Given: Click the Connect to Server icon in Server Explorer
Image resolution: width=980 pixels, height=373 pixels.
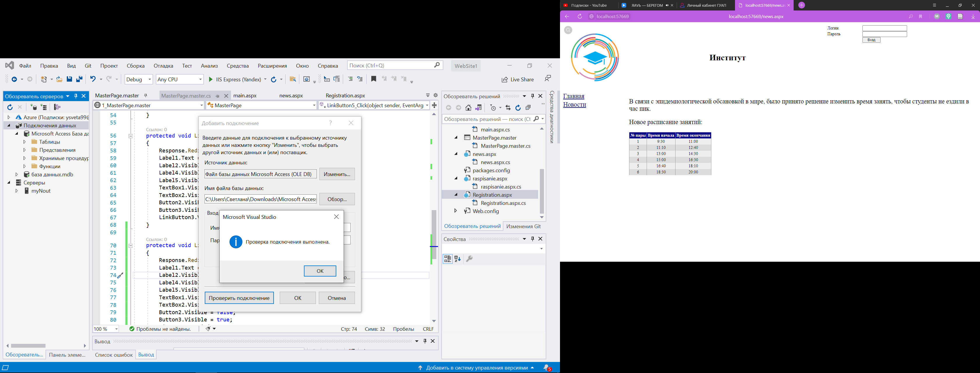Looking at the screenshot, I should (44, 107).
